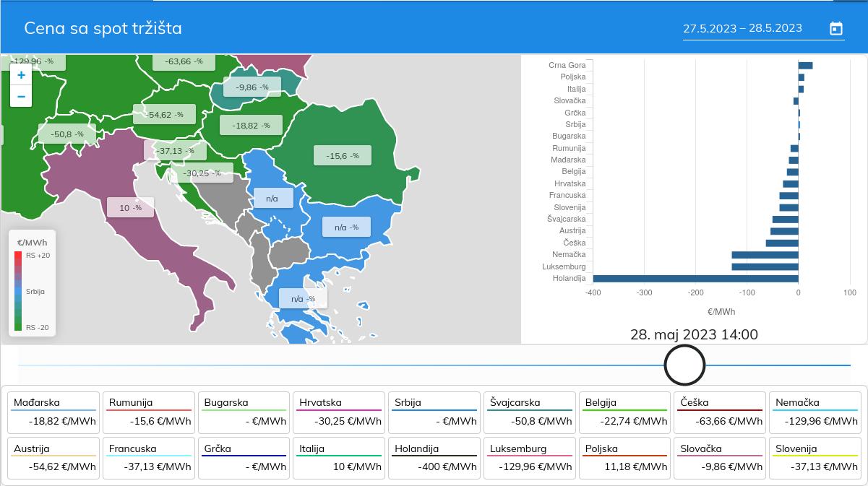This screenshot has height=486, width=868.
Task: Click the red RS +20 legend color
Action: [18, 256]
